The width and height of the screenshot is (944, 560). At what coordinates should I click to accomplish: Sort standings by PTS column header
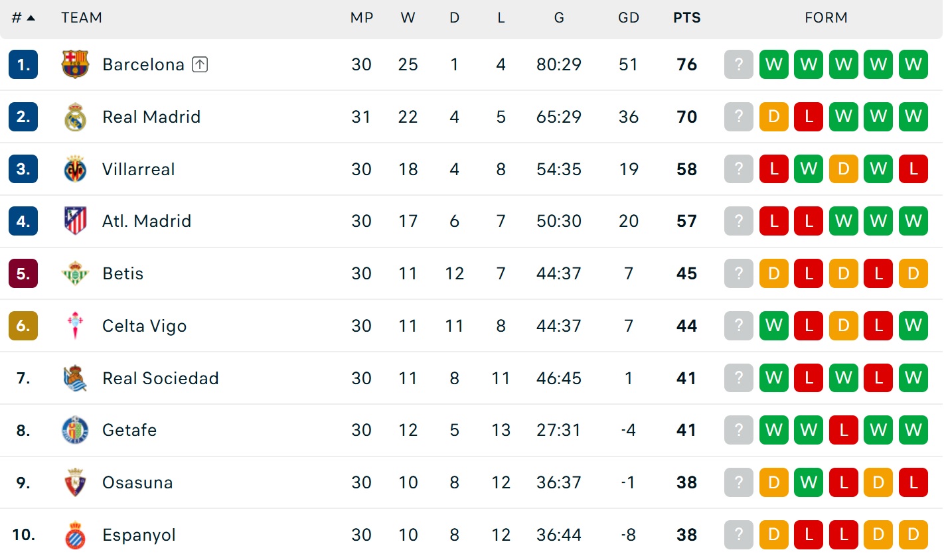coord(687,18)
